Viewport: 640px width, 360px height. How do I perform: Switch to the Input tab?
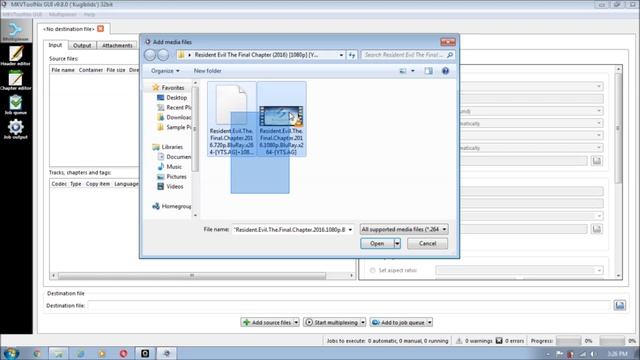55,45
